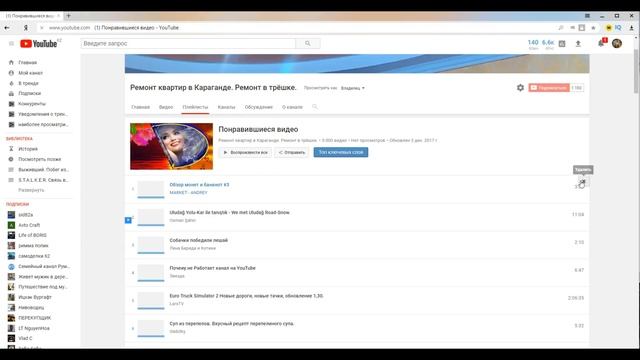This screenshot has height=360, width=640.
Task: Click the Отправить share button
Action: (x=292, y=152)
